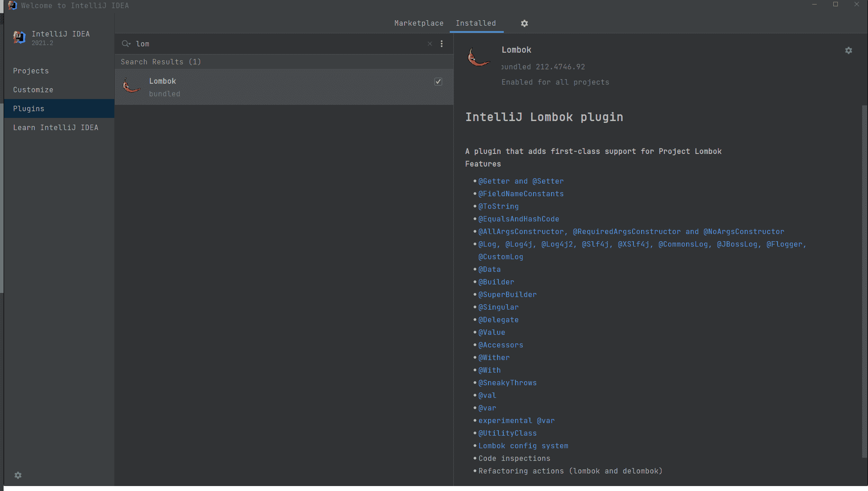Open Learn IntelliJ IDEA section
The width and height of the screenshot is (868, 491).
pos(55,128)
